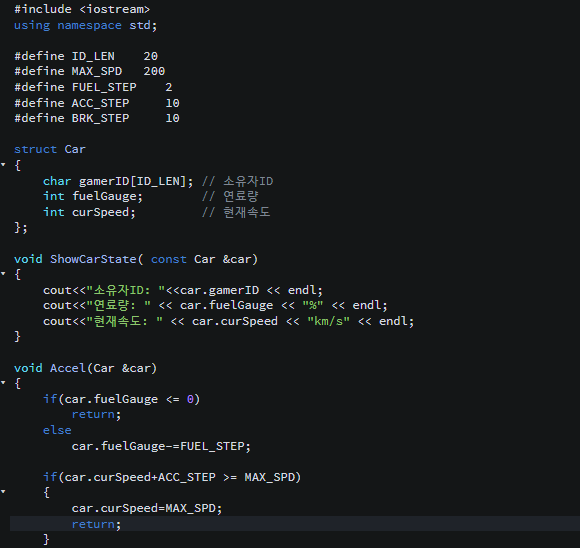Click the 'else' keyword line
Viewport: 580px width, 548px height.
(x=57, y=430)
